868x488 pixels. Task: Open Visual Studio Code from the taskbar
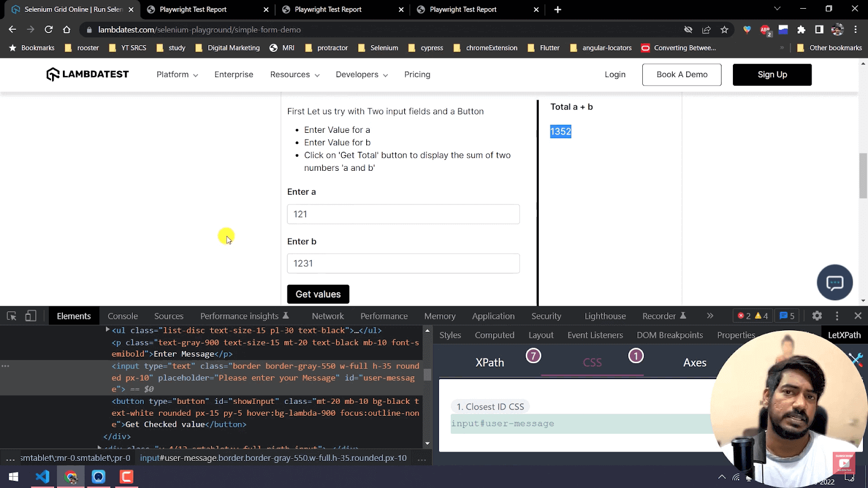pyautogui.click(x=42, y=477)
